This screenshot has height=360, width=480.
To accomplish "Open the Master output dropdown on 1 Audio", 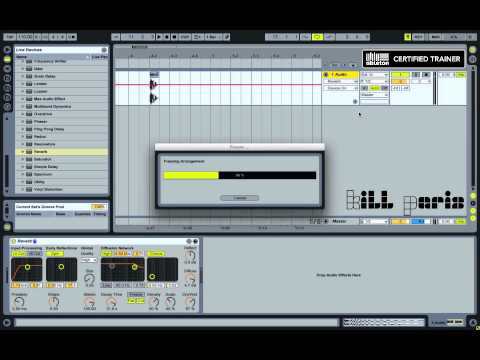I will 374,95.
